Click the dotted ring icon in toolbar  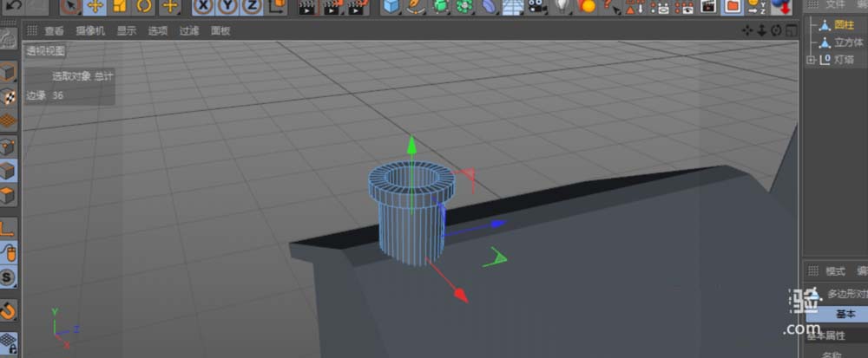pos(660,7)
